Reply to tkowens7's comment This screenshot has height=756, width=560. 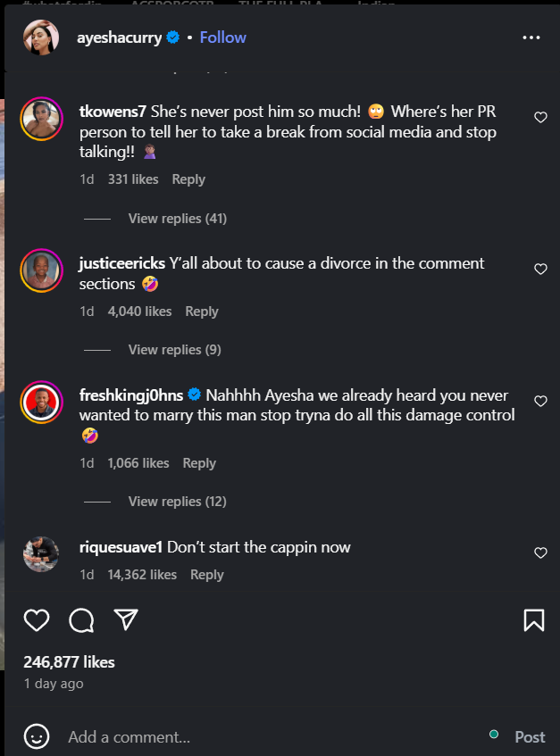coord(188,179)
